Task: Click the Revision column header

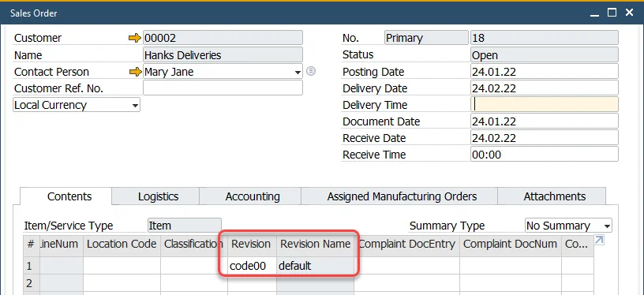Action: coord(253,246)
